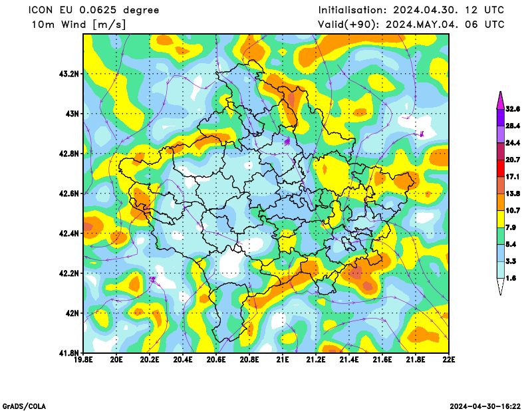Viewport: 532px width, 411px height.
Task: Click the 43N latitude label
Action: pos(72,114)
